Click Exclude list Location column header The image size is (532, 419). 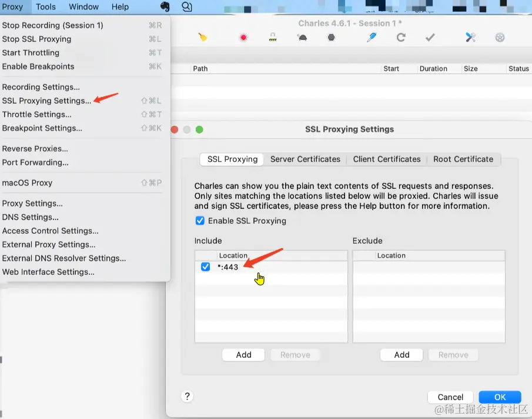[x=440, y=255]
